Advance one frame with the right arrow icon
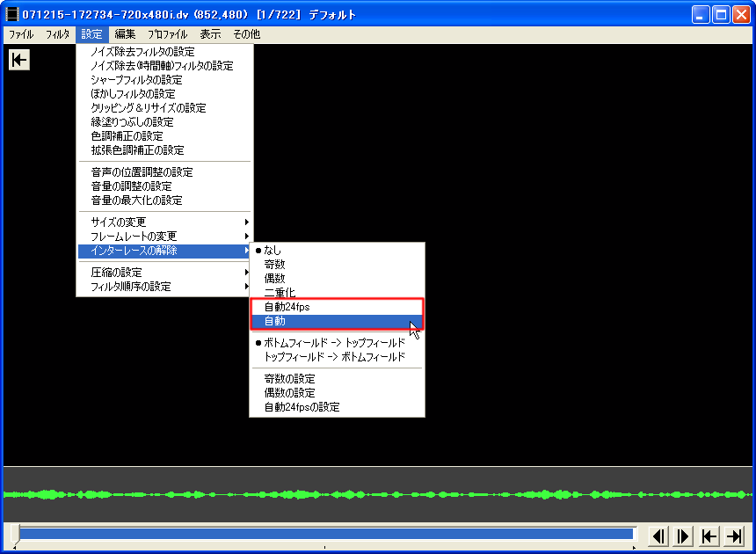 (683, 536)
